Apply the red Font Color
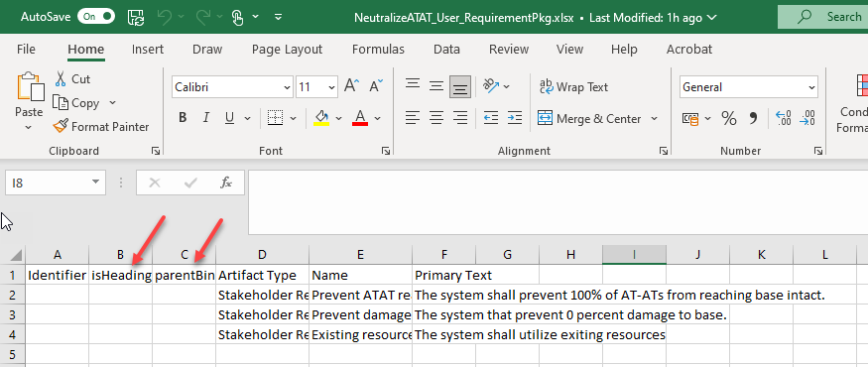The height and width of the screenshot is (367, 868). click(x=360, y=118)
